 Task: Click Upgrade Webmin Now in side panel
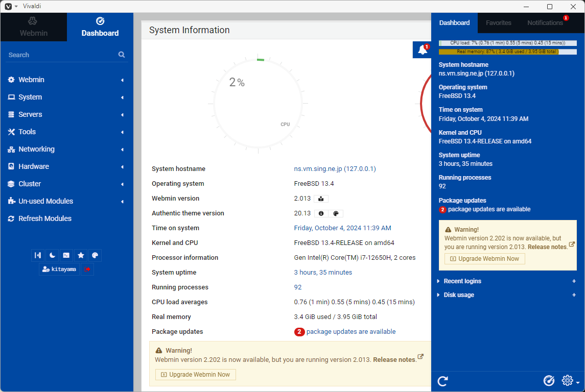click(x=485, y=259)
